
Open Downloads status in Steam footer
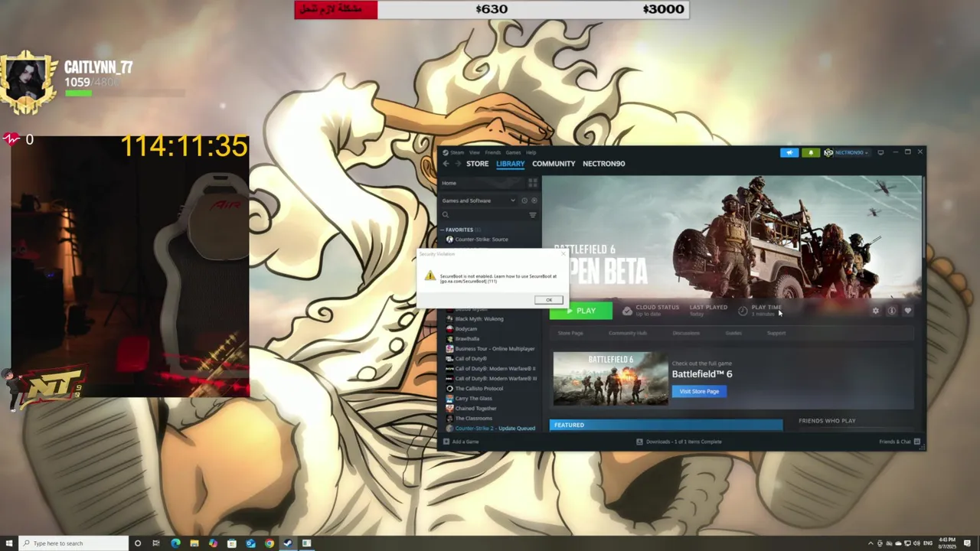[679, 442]
